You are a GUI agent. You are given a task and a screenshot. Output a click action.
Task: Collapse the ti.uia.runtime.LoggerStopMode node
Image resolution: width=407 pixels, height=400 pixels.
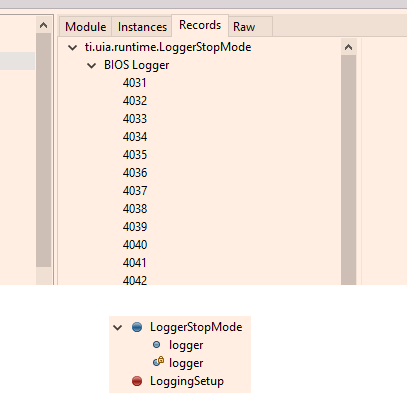click(x=72, y=48)
